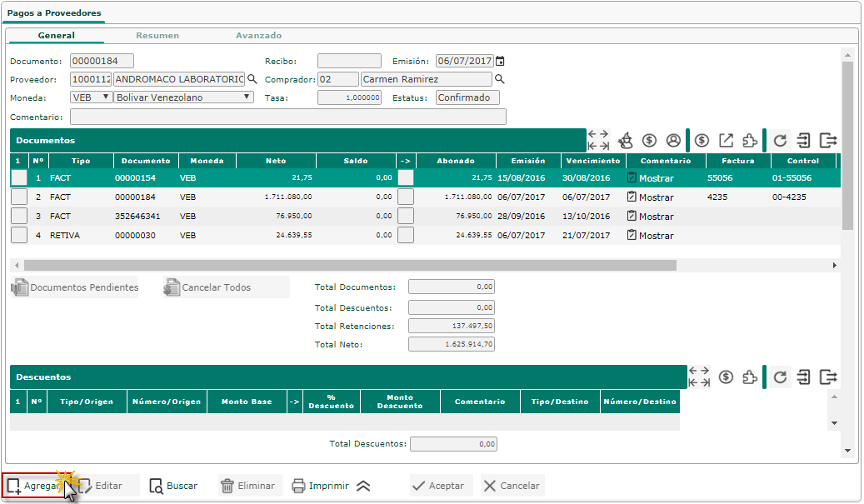
Task: Click the Documentos horizontal scrollbar
Action: (x=350, y=265)
